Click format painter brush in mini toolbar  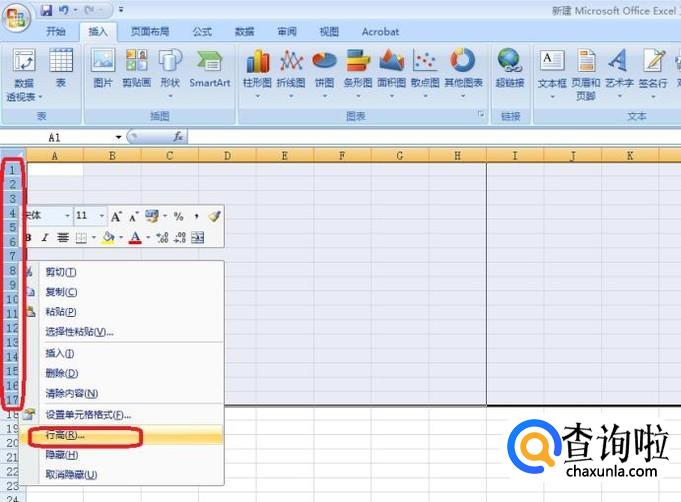click(x=215, y=216)
